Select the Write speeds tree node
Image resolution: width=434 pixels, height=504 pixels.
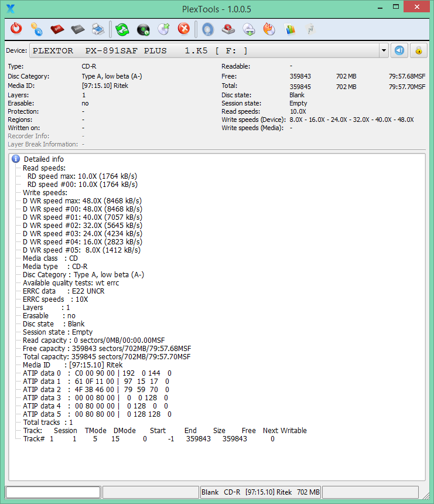point(45,193)
